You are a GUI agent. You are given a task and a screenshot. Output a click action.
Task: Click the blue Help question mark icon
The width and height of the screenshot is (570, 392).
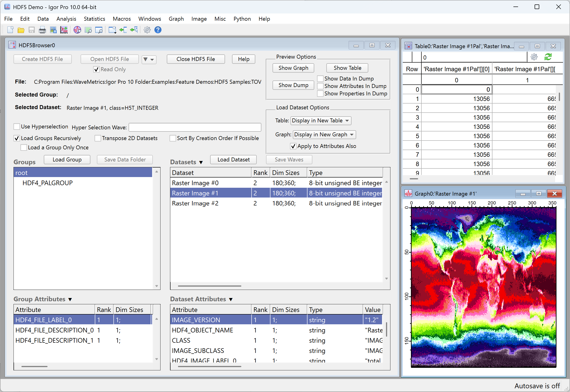158,30
